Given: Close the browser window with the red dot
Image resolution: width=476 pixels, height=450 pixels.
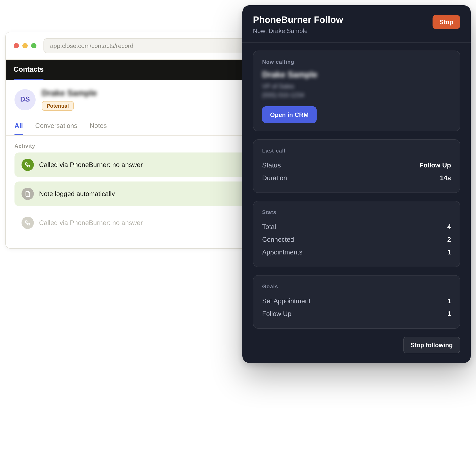Looking at the screenshot, I should click(16, 45).
